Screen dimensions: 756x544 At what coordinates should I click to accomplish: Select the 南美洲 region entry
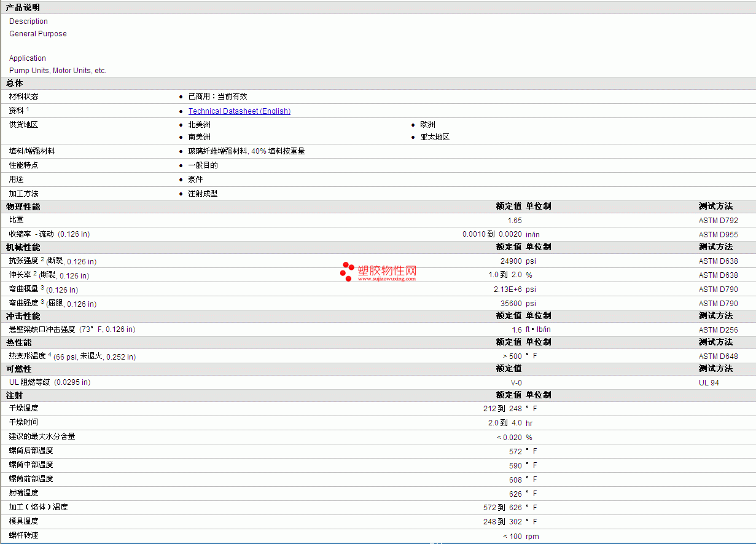pyautogui.click(x=200, y=137)
